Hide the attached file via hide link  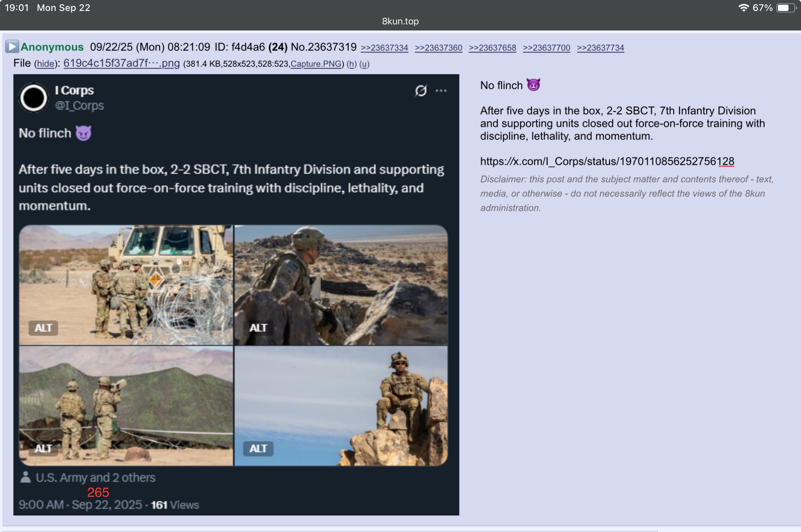pos(45,64)
